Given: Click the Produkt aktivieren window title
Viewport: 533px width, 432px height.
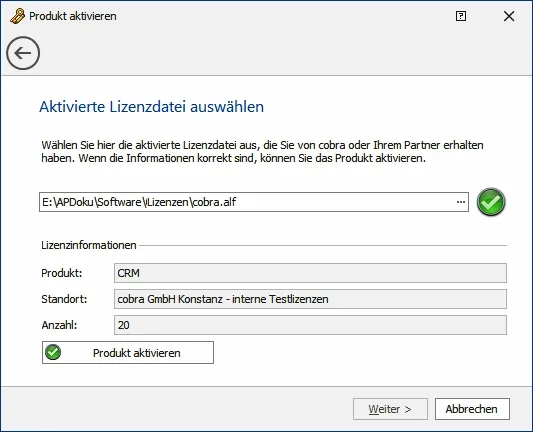Looking at the screenshot, I should (73, 16).
